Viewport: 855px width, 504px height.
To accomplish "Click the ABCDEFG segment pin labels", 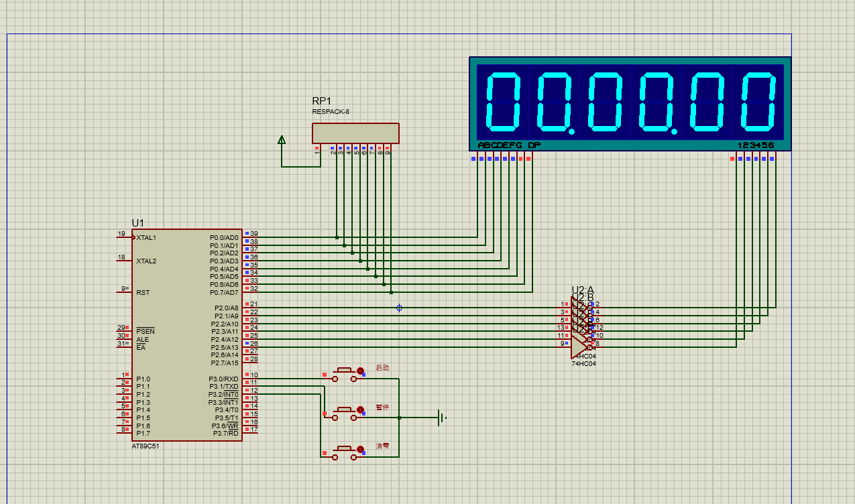I will click(x=500, y=145).
